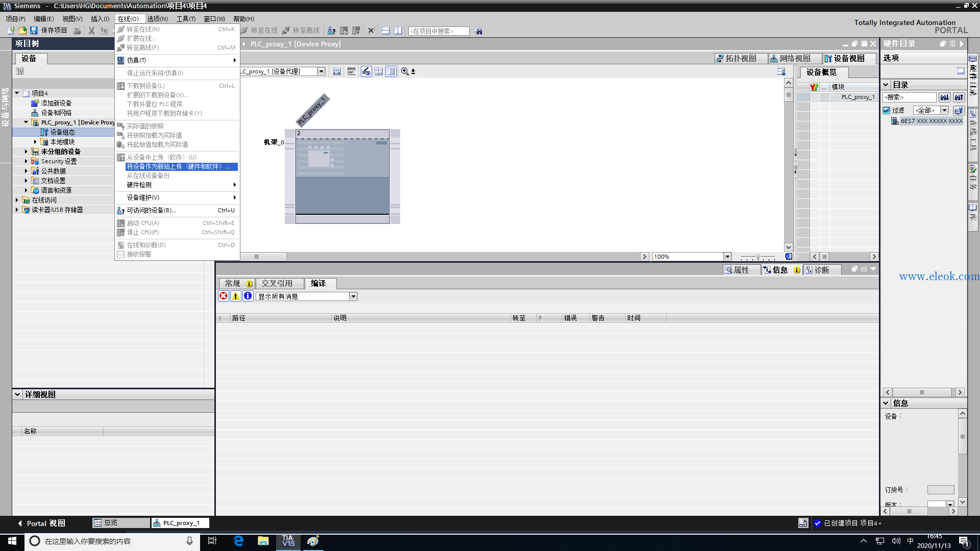980x551 pixels.
Task: Open the device selector dropdown
Action: (322, 71)
